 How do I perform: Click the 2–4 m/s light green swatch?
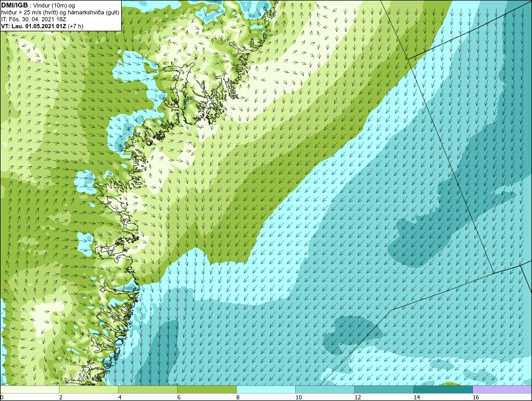(x=89, y=389)
